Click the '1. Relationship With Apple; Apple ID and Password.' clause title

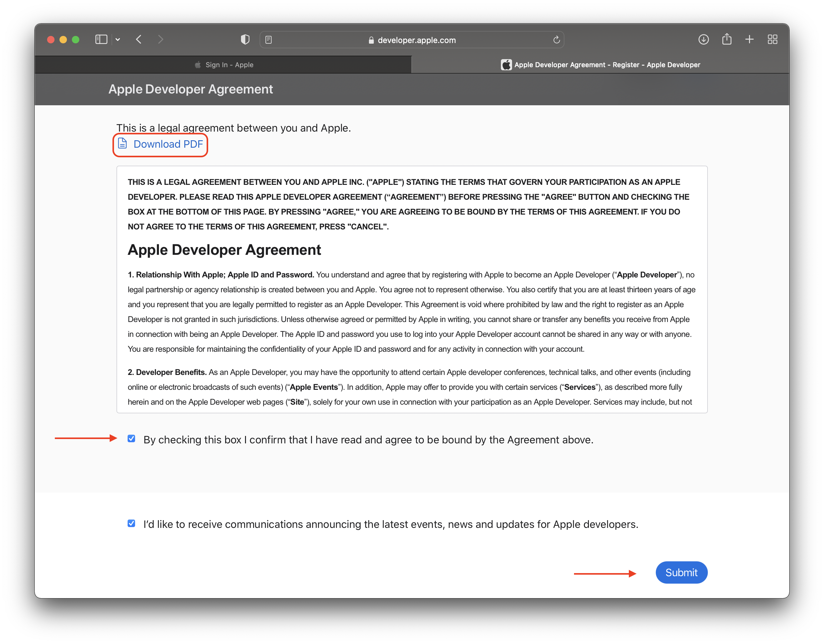point(221,275)
